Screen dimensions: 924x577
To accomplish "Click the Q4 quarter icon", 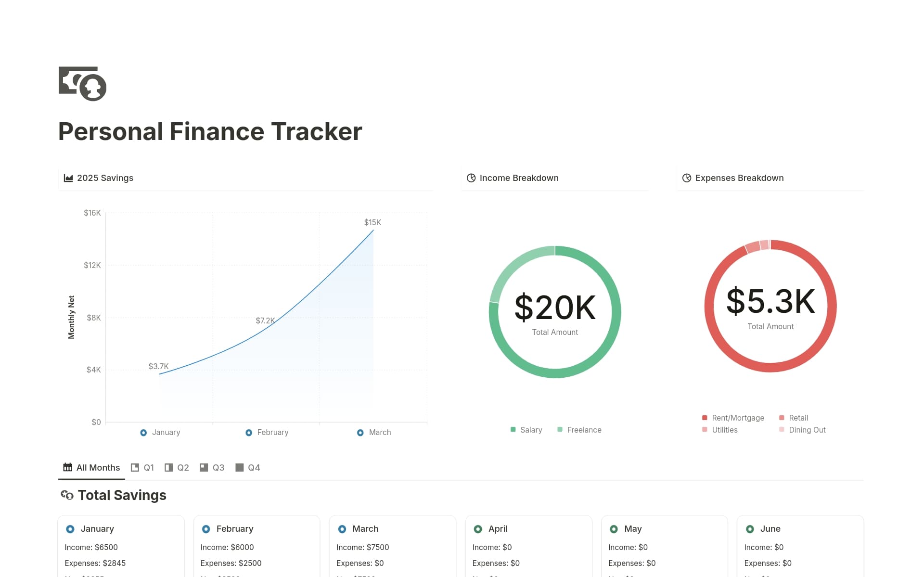I will (239, 467).
